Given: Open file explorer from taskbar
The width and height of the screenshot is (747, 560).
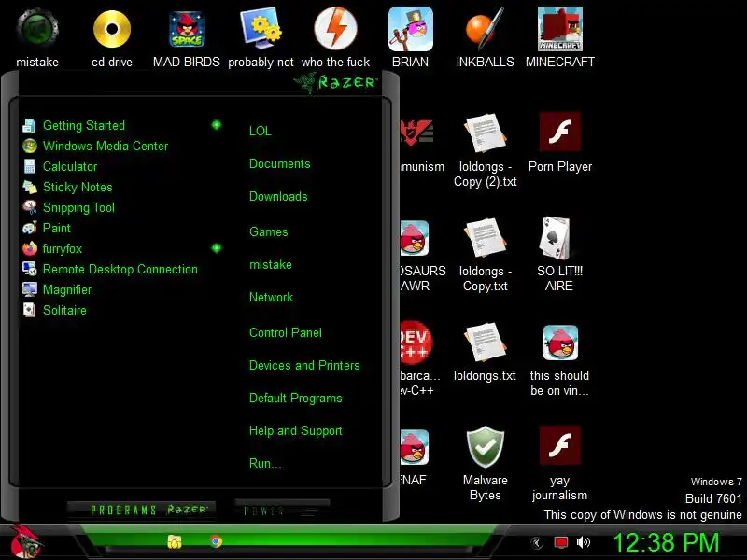Looking at the screenshot, I should point(175,542).
